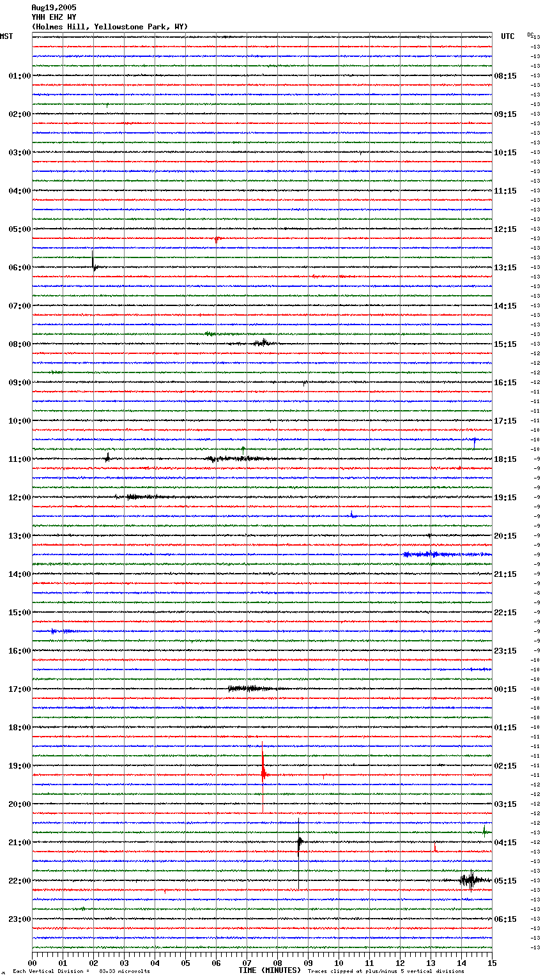Click the 06:15 UTC row label
This screenshot has height=980, width=543.
pyautogui.click(x=505, y=919)
